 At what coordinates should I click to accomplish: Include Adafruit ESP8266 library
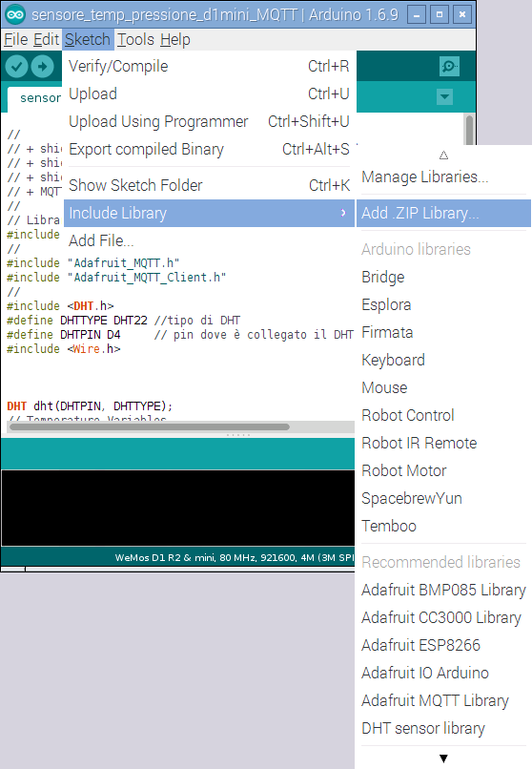[443, 645]
